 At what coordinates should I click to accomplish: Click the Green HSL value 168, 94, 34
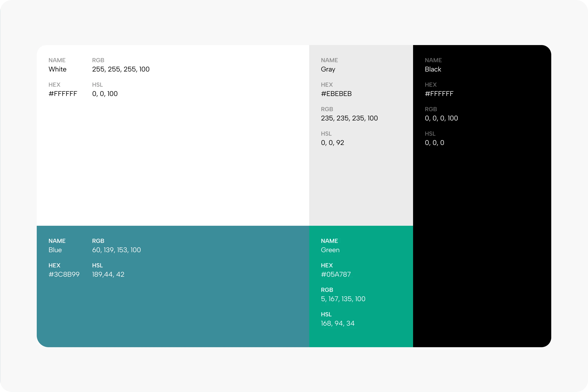(338, 323)
